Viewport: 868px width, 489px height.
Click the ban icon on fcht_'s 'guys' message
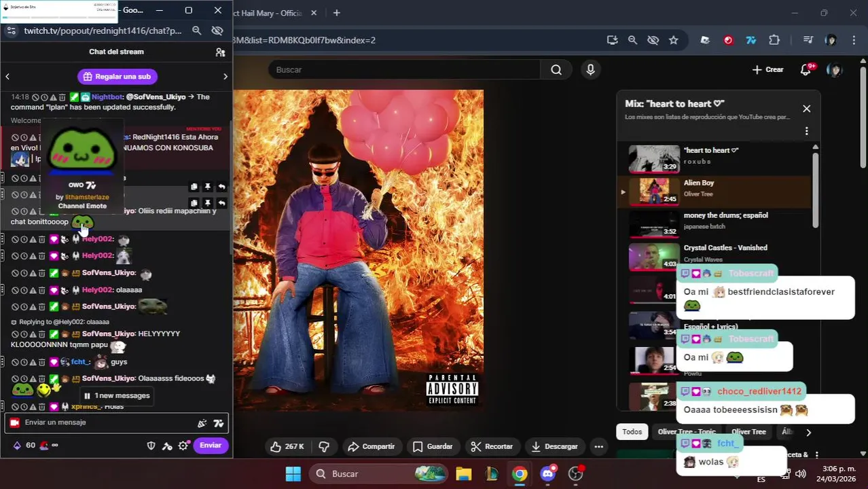click(15, 362)
